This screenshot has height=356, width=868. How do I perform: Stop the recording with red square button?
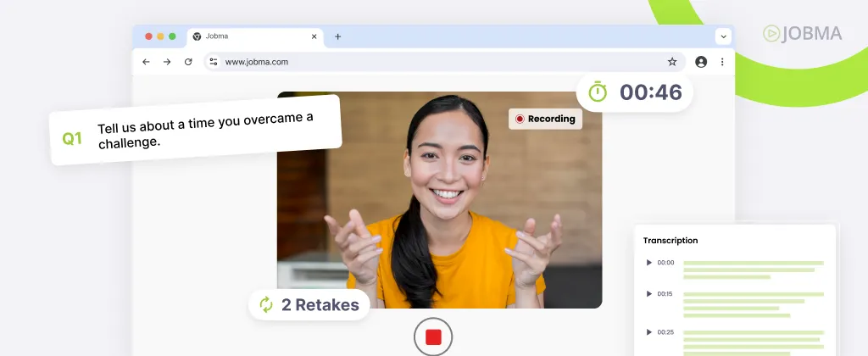click(433, 337)
